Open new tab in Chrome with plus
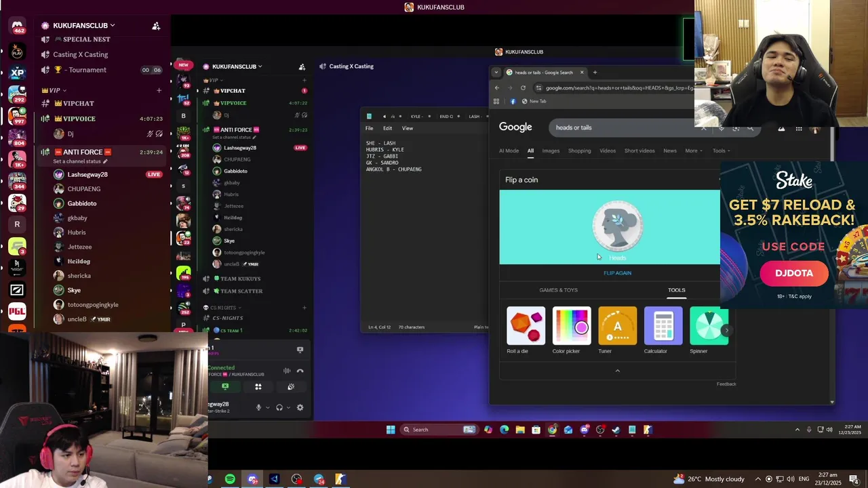The height and width of the screenshot is (488, 868). [595, 73]
